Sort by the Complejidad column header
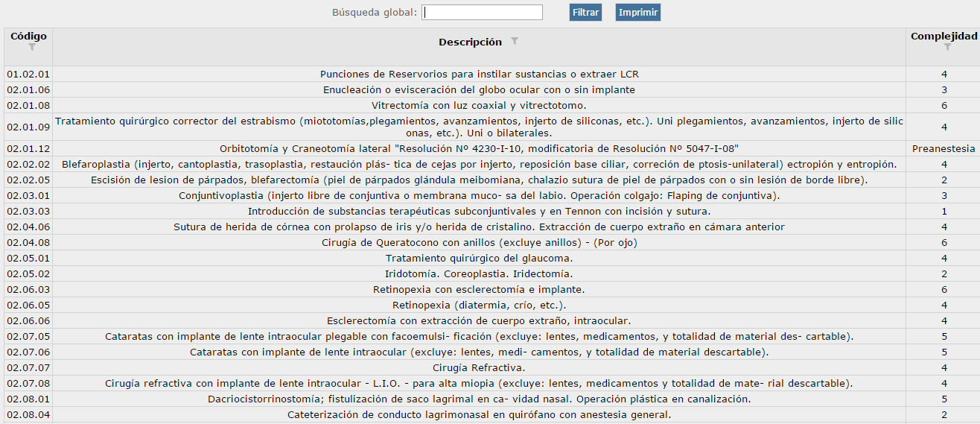This screenshot has width=980, height=424. point(944,37)
